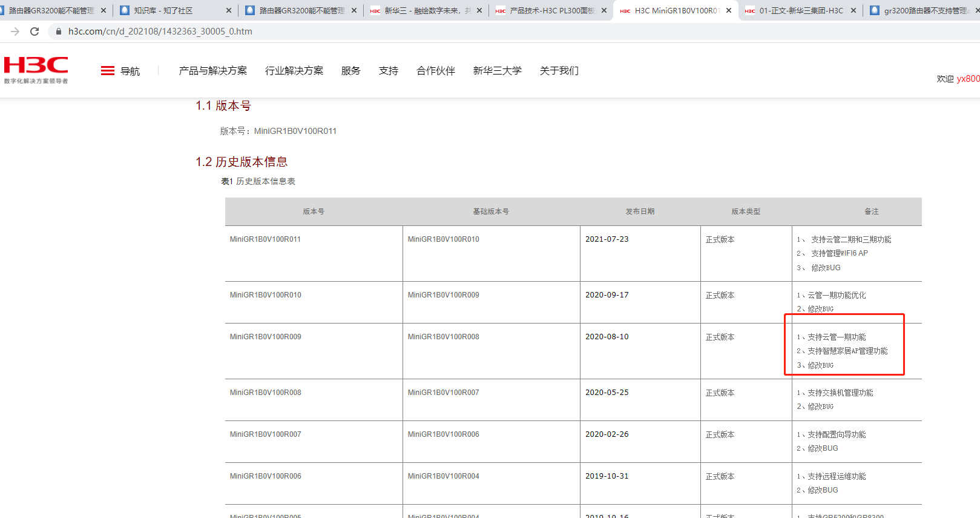The height and width of the screenshot is (518, 980).
Task: Open the 导航 hamburger menu
Action: tap(120, 71)
